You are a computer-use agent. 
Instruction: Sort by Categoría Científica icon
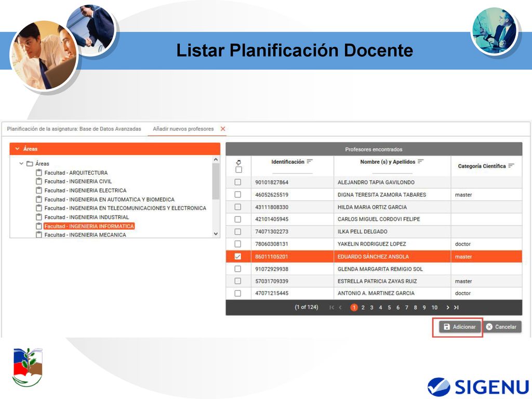tap(511, 166)
